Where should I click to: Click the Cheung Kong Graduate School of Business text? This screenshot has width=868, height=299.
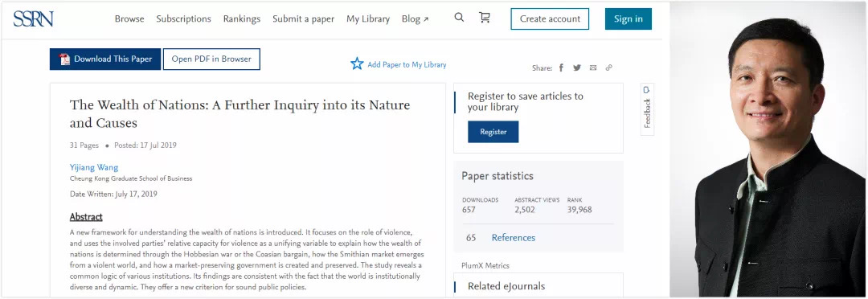pos(131,179)
